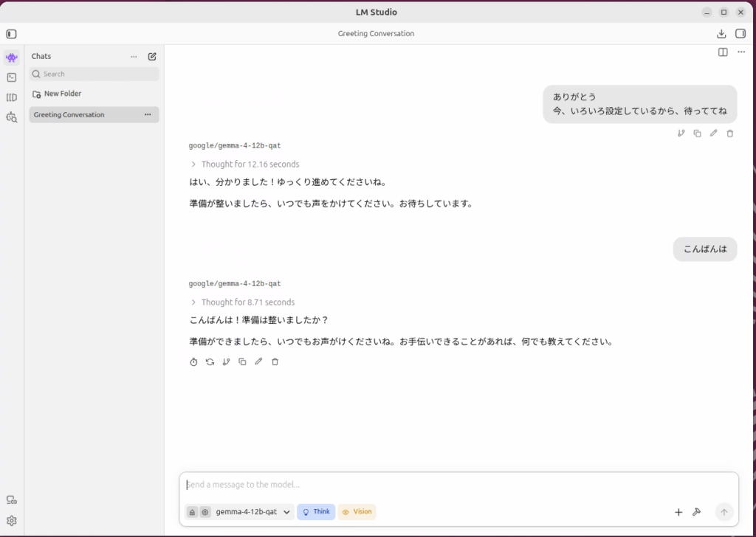The width and height of the screenshot is (756, 537).
Task: Click the 'Chats' sidebar heading
Action: [x=41, y=56]
